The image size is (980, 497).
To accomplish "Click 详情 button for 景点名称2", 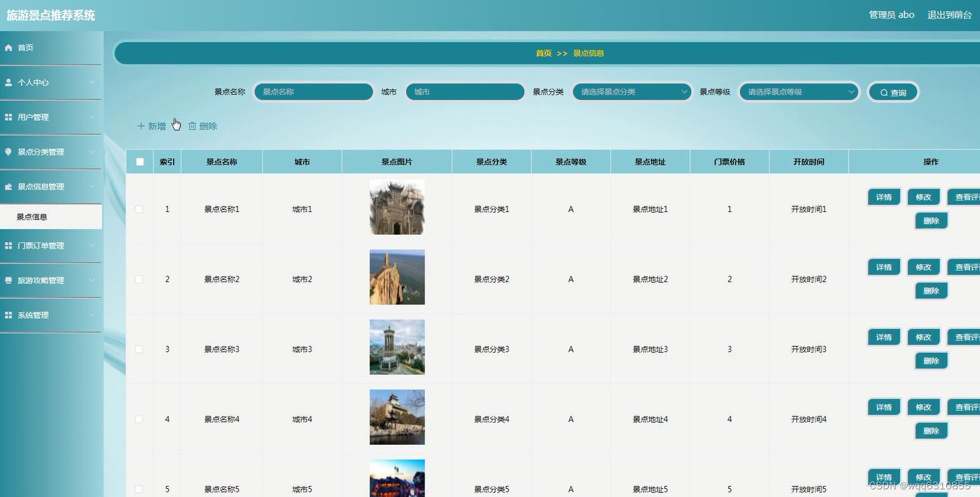I will pyautogui.click(x=884, y=267).
